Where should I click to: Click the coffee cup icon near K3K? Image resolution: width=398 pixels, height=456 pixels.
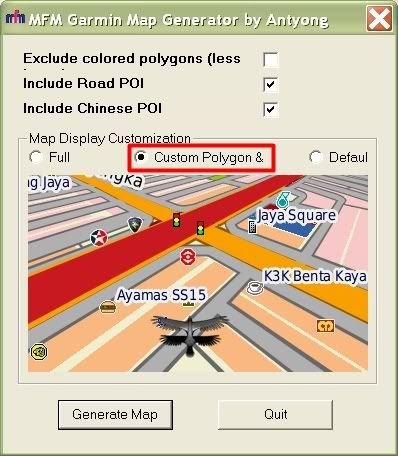pyautogui.click(x=255, y=287)
